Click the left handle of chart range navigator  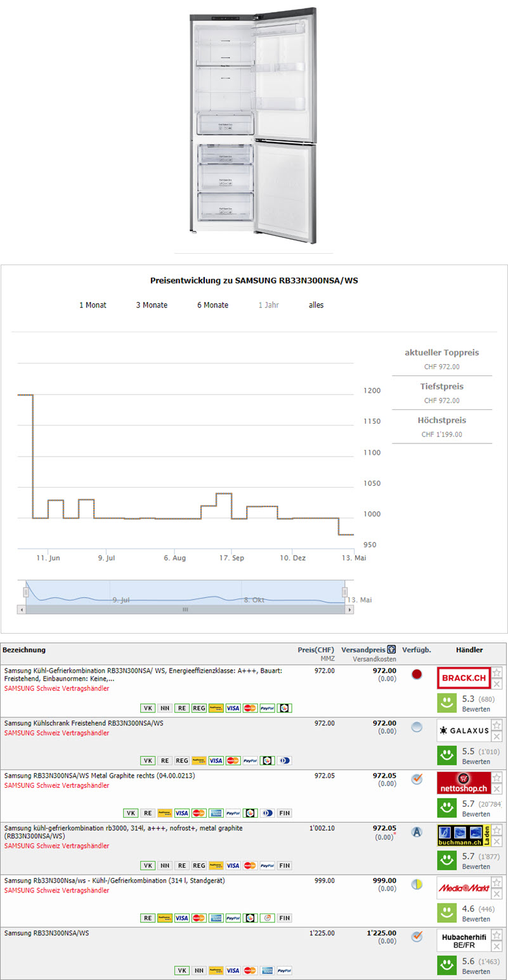pyautogui.click(x=26, y=592)
